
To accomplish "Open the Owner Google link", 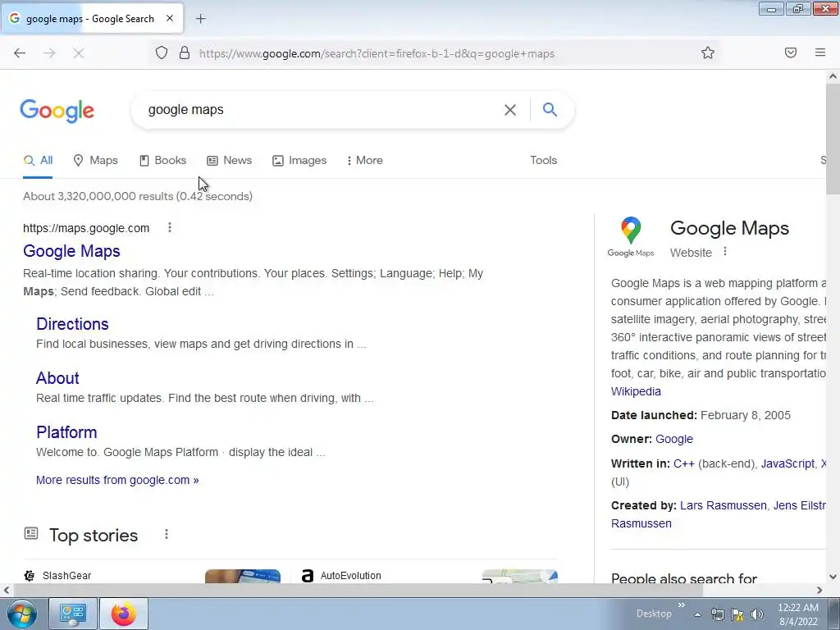I will [674, 439].
